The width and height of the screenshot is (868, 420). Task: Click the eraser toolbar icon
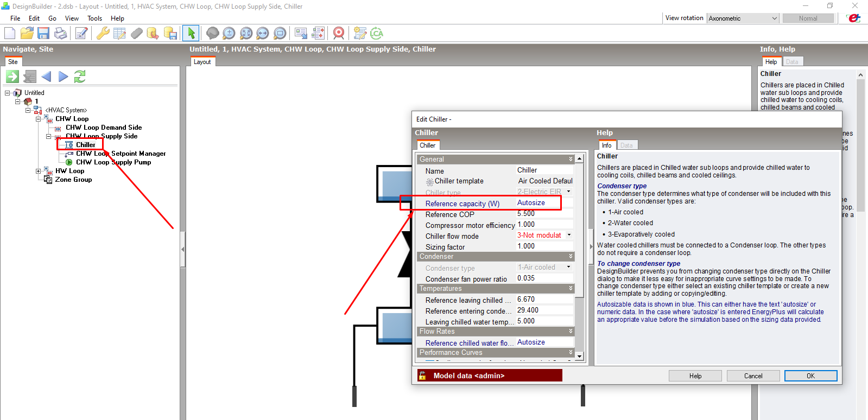click(x=137, y=33)
